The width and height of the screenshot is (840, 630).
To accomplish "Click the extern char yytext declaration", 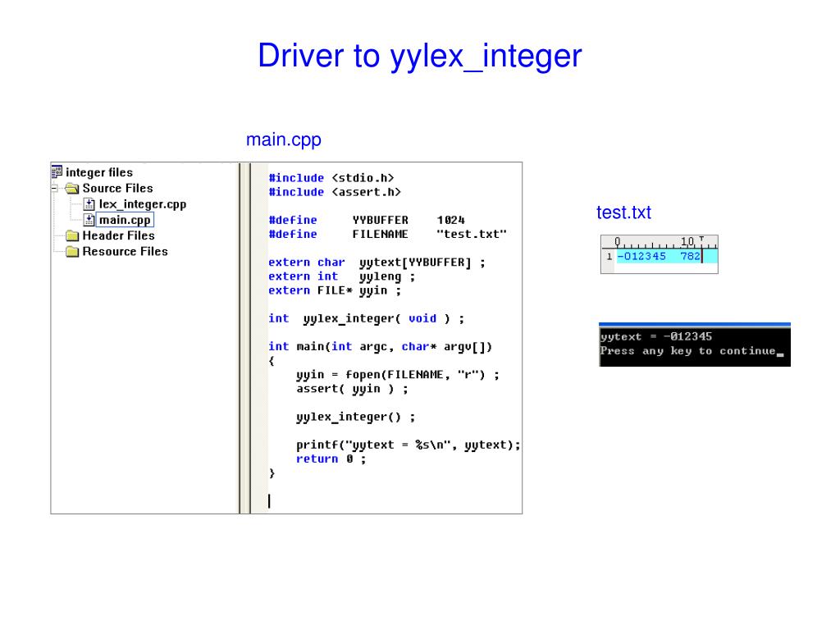I will pos(377,262).
